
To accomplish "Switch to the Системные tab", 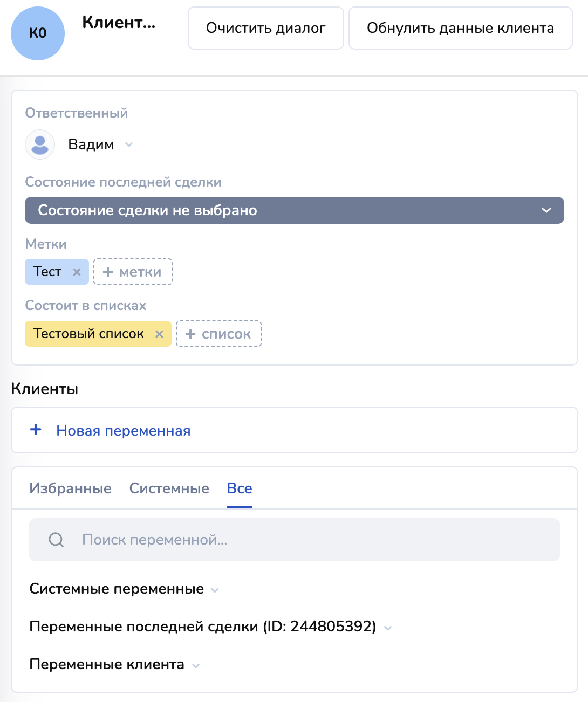I will 169,488.
